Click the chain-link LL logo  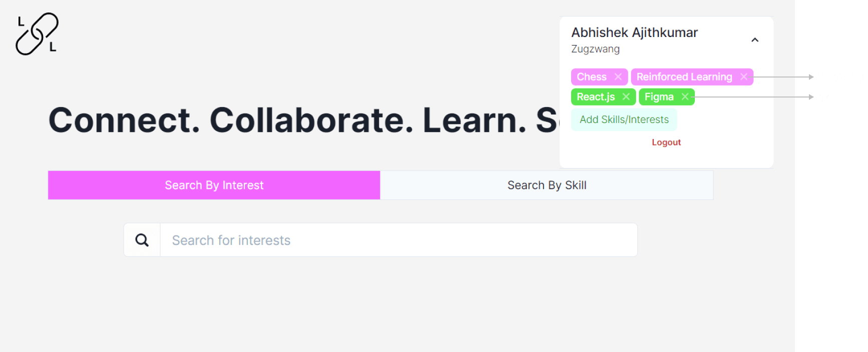[x=37, y=34]
